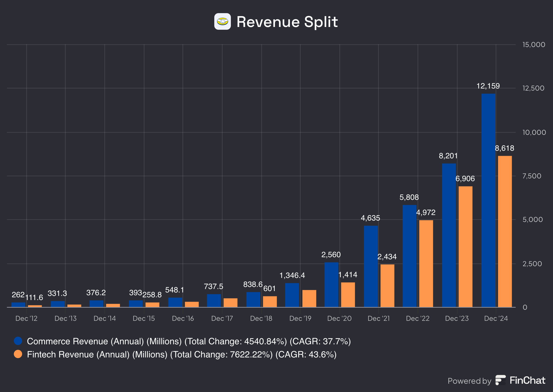Click the blue Dec '22 bar labeled 5,808

409,256
